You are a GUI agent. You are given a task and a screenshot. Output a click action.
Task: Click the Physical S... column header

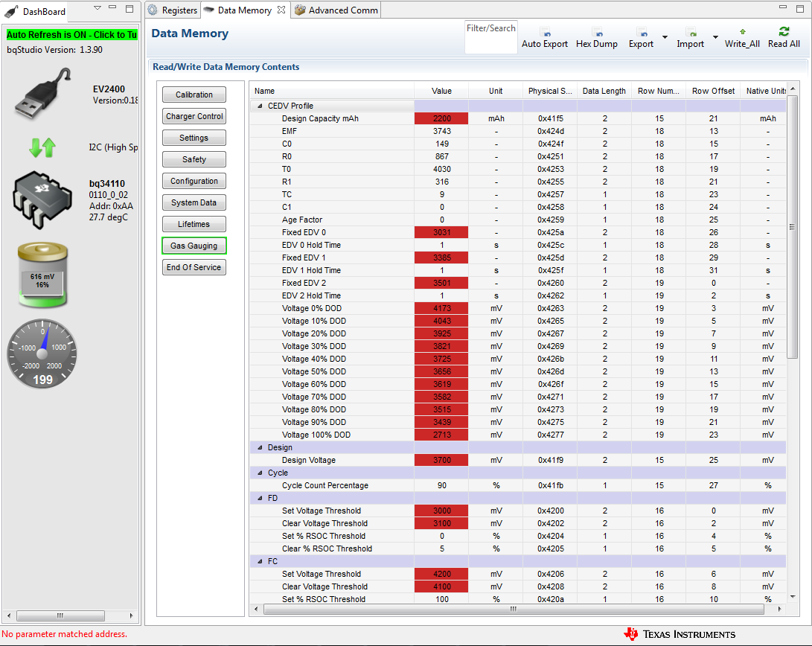tap(549, 91)
